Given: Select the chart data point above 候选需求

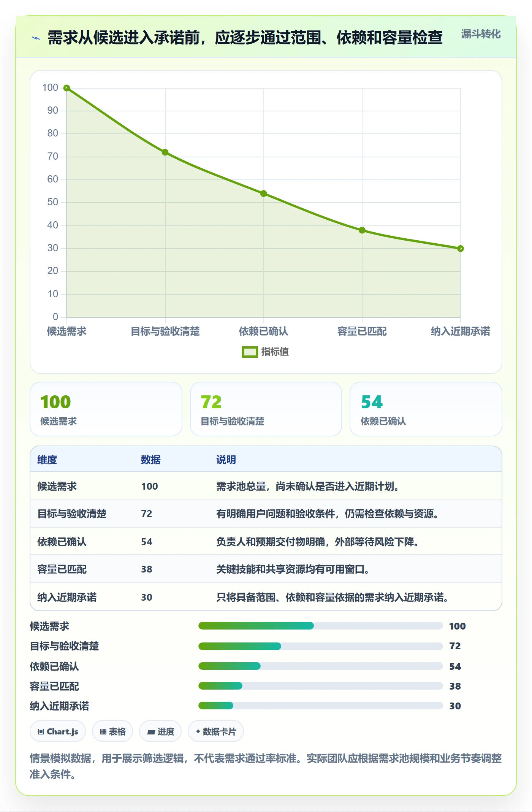Looking at the screenshot, I should [x=66, y=88].
